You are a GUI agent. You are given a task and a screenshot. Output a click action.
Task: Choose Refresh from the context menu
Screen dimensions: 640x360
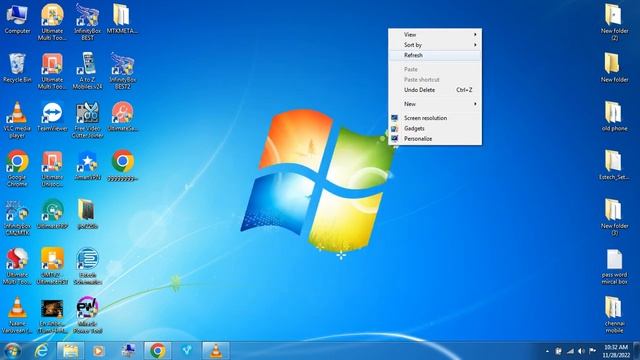[x=435, y=55]
